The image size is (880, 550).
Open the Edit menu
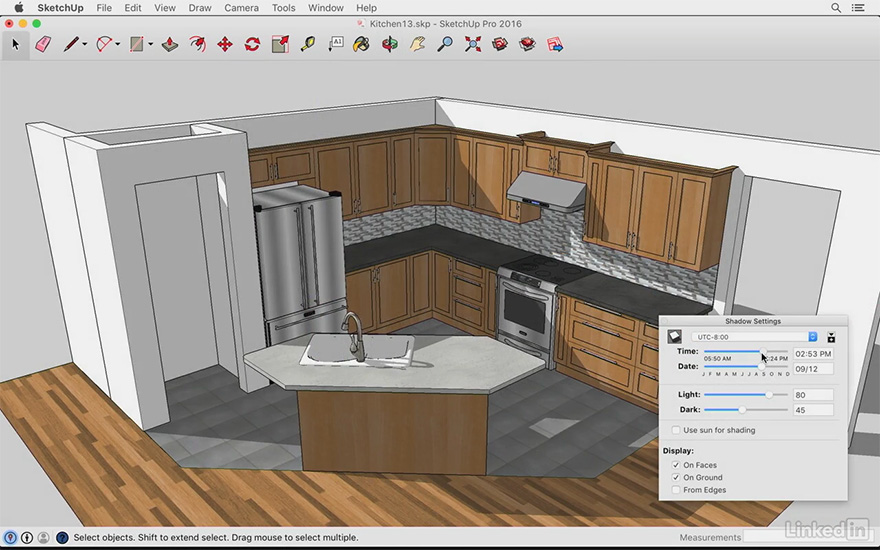coord(133,8)
